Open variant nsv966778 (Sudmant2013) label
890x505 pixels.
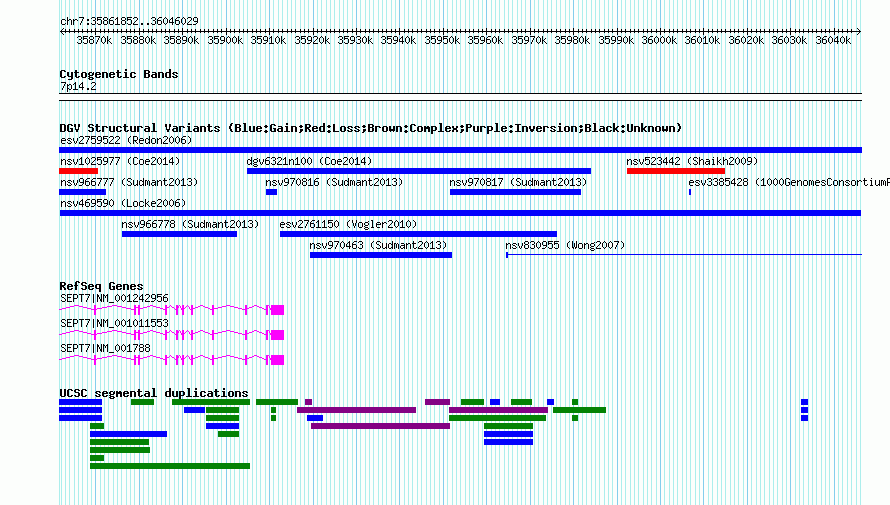click(190, 224)
